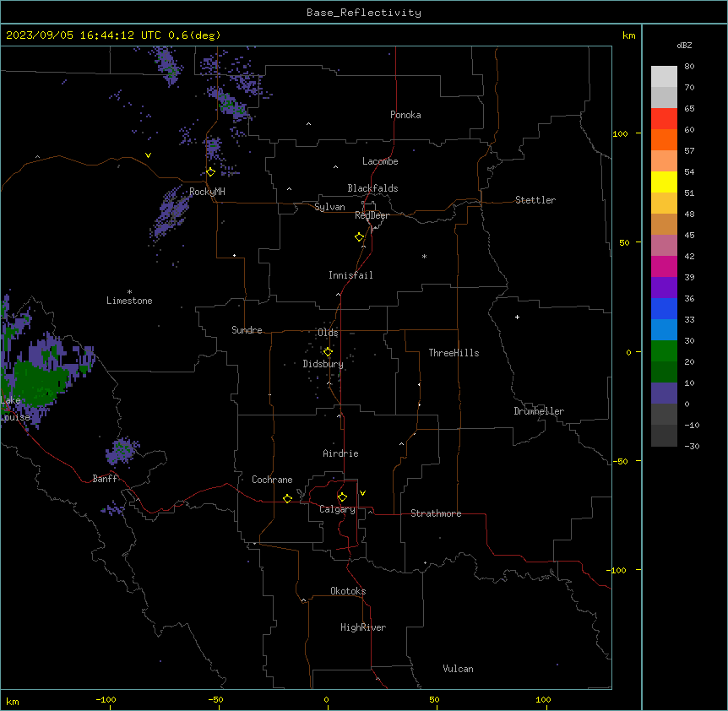Screen dimensions: 728x711
Task: Click the Strathmore label
Action: [x=436, y=513]
